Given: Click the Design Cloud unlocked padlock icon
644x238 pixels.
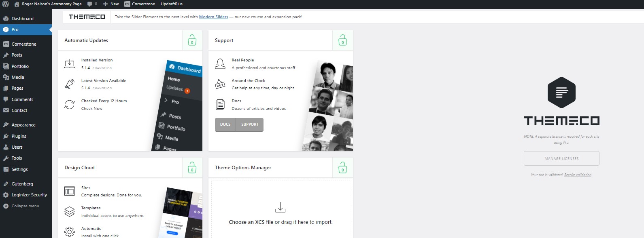Looking at the screenshot, I should pos(192,168).
